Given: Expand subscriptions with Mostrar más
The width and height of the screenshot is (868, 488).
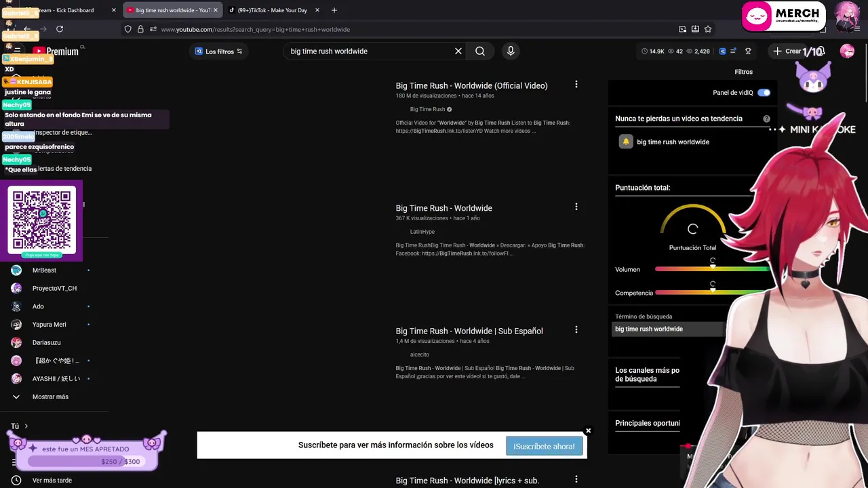Looking at the screenshot, I should (51, 396).
